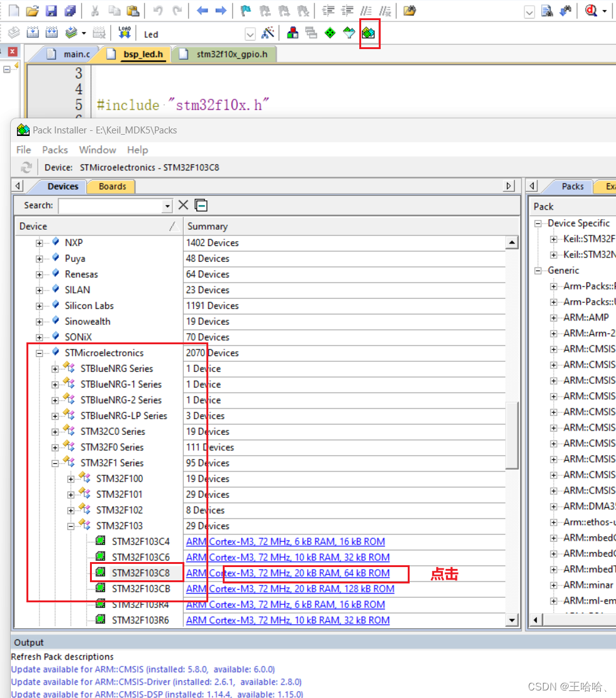
Task: Click the refresh icon in Pack Installer
Action: click(x=26, y=167)
